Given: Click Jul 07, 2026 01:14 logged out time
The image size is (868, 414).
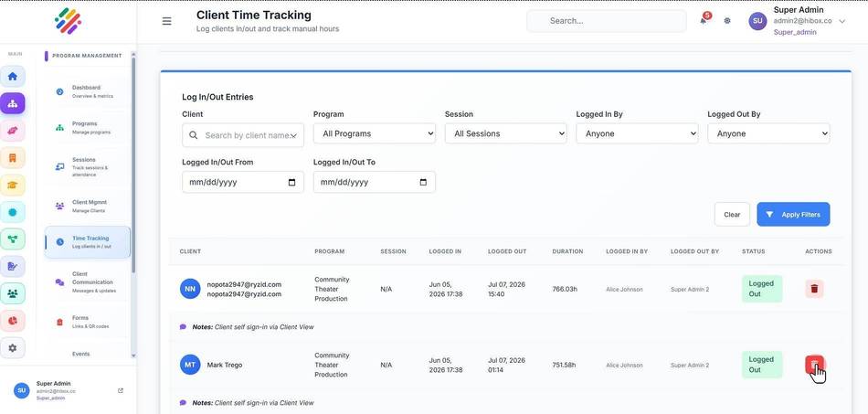Looking at the screenshot, I should [506, 365].
